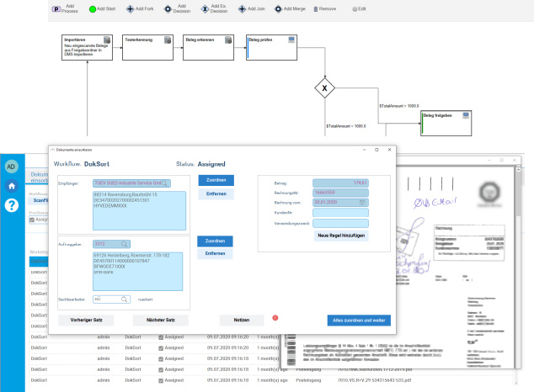This screenshot has height=392, width=534.
Task: Click the green Add Start icon
Action: click(93, 9)
